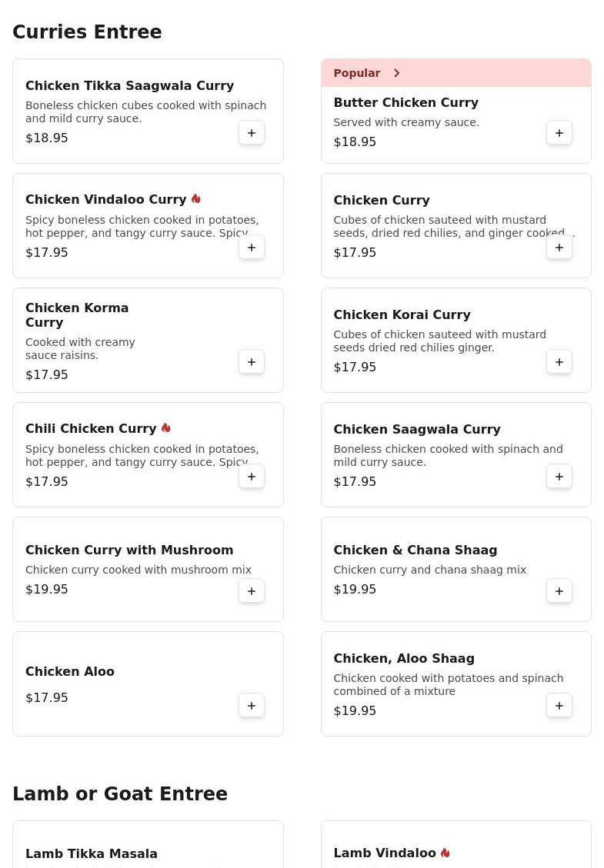The height and width of the screenshot is (868, 604).
Task: View Chicken Korai Curry item title
Action: click(402, 314)
